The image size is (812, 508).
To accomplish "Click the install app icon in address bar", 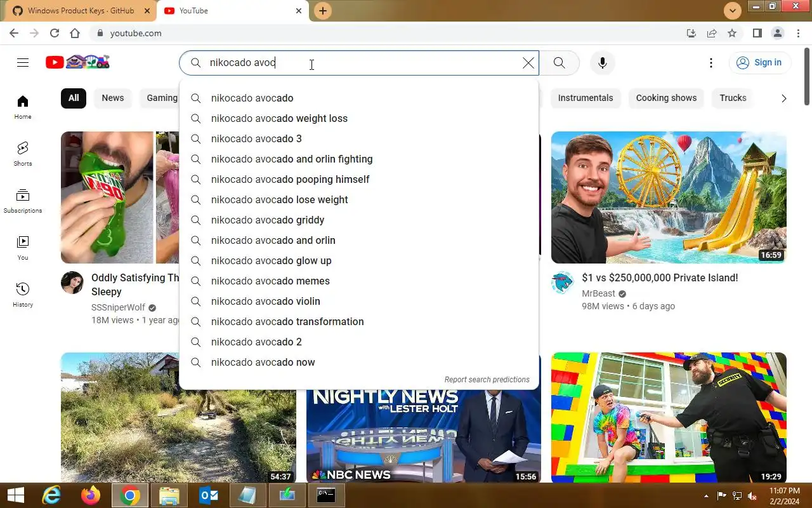I will tap(691, 33).
